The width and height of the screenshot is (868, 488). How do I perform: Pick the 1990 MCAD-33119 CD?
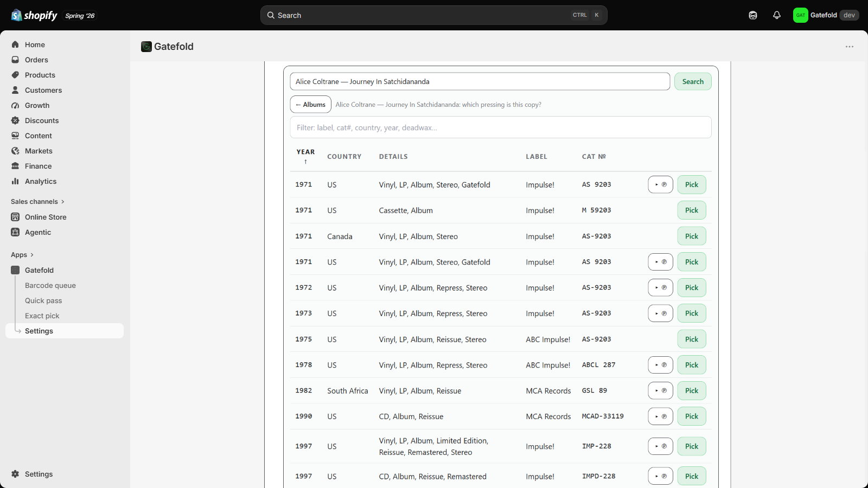pyautogui.click(x=692, y=416)
